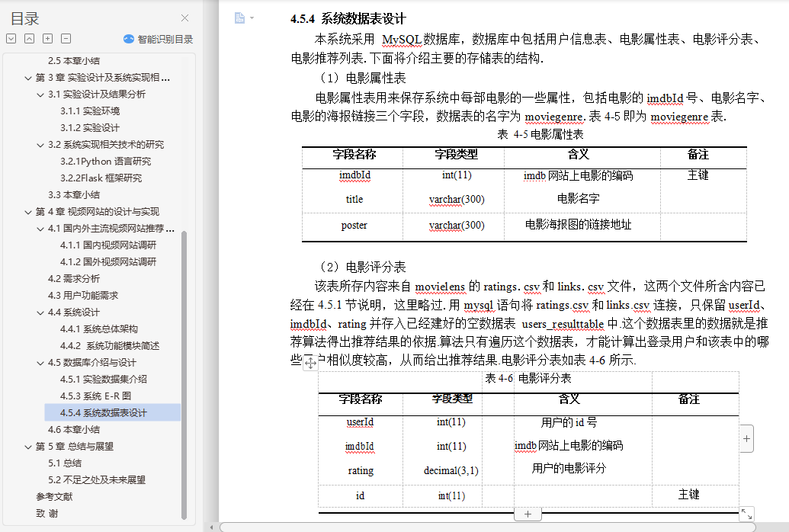Click the table move handle cross icon
The height and width of the screenshot is (532, 789).
click(x=310, y=363)
